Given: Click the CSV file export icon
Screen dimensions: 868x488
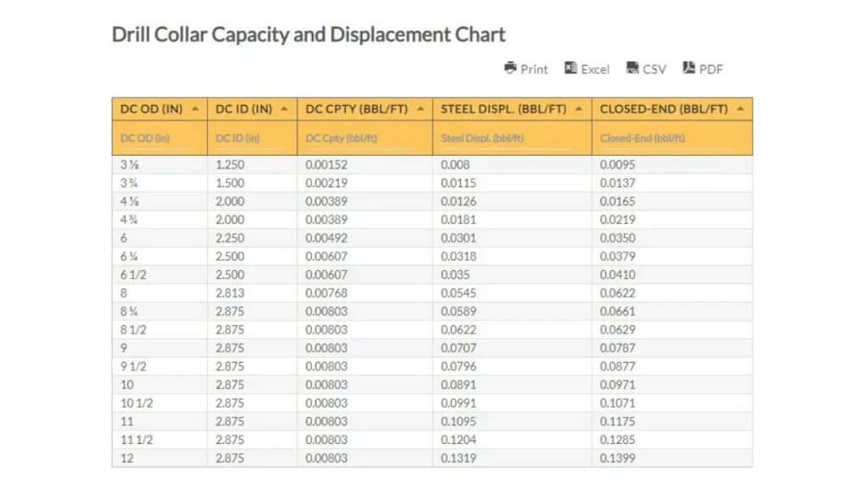Looking at the screenshot, I should [x=631, y=68].
